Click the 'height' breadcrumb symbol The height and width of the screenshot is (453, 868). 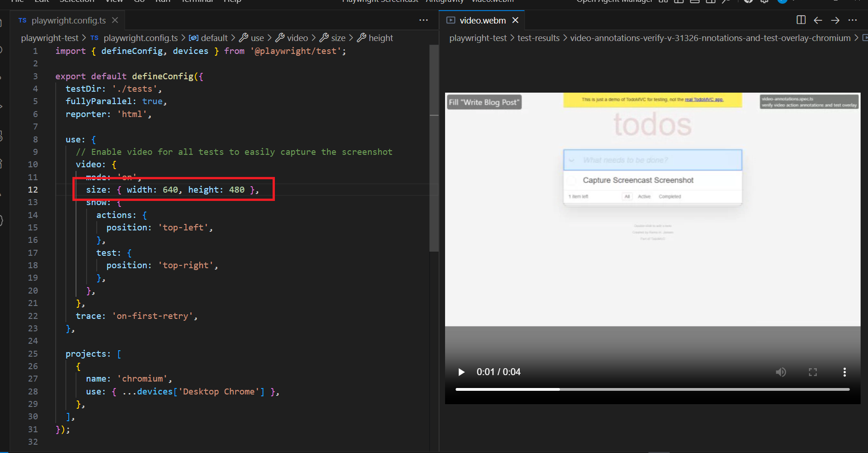click(380, 38)
